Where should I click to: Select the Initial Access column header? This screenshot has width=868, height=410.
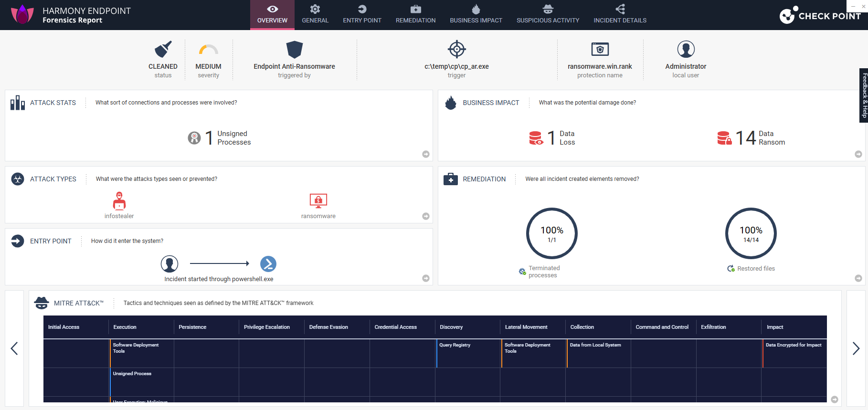click(76, 327)
